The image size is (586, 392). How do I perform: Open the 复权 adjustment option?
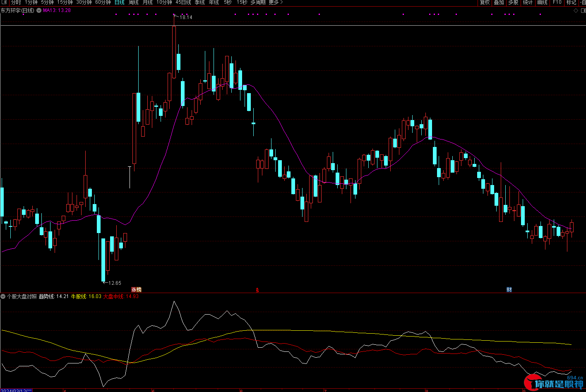pyautogui.click(x=485, y=2)
